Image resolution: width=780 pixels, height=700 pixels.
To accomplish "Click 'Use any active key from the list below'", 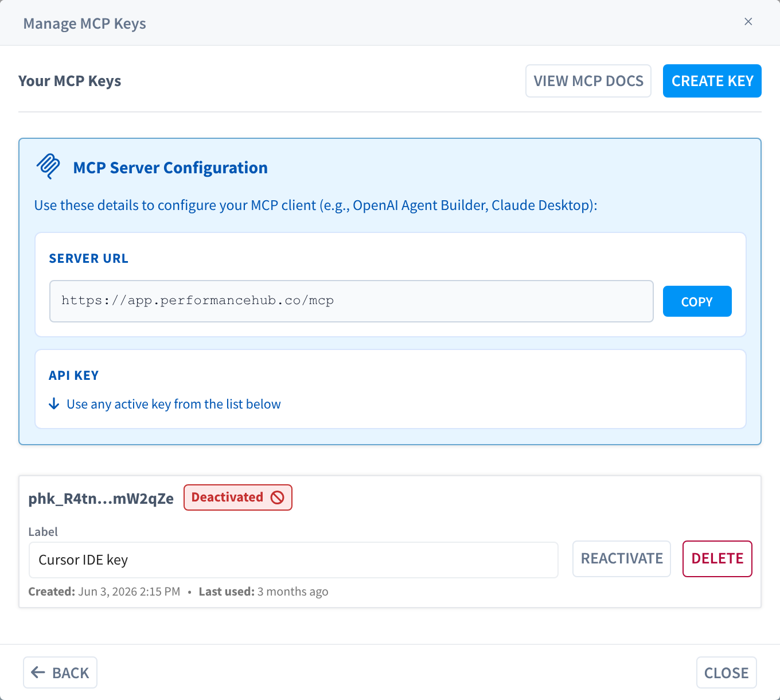I will pos(174,404).
